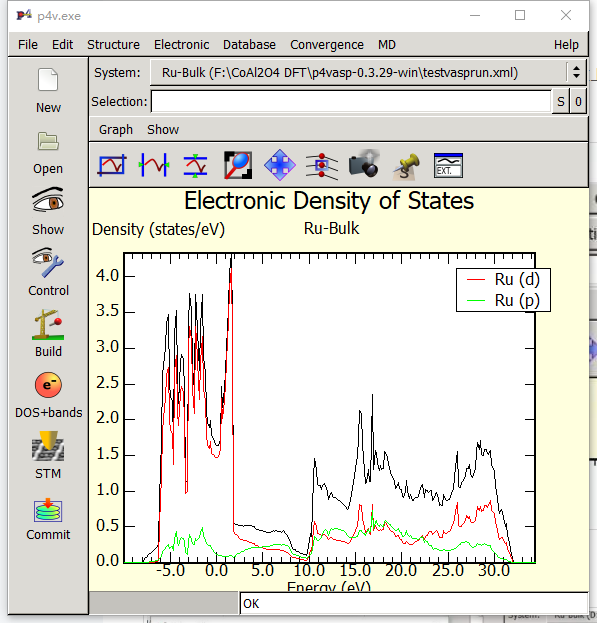Screen dimensions: 597x623
Task: Expand the System selection dropdown arrows
Action: click(x=576, y=72)
